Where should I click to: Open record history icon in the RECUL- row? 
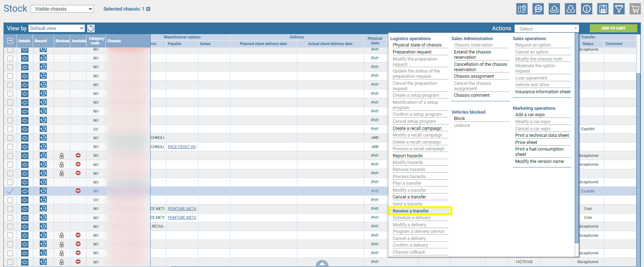pos(43,226)
